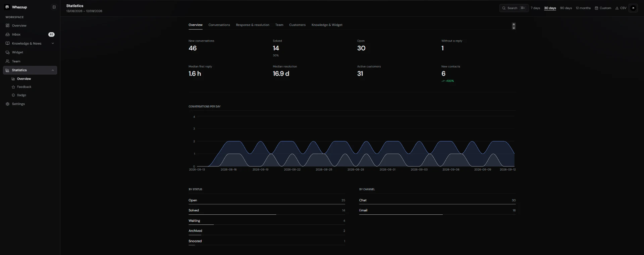The width and height of the screenshot is (644, 255).
Task: Switch to the Customers tab
Action: [297, 25]
